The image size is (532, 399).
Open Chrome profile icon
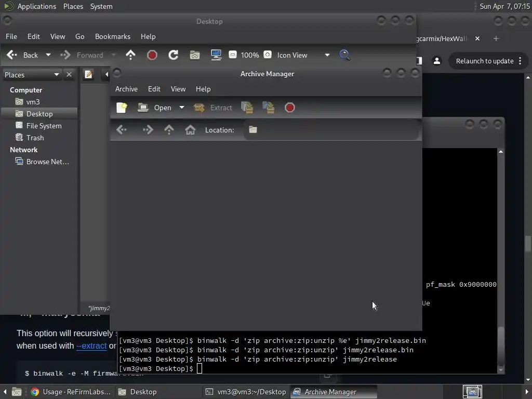click(437, 61)
